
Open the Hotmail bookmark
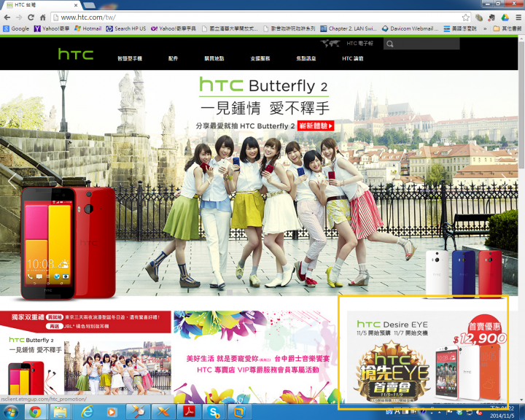coord(88,29)
